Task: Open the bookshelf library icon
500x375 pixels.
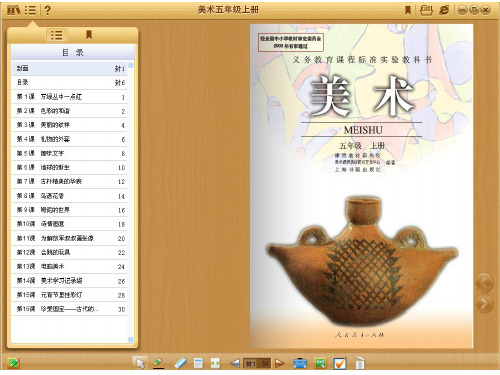Action: click(13, 10)
